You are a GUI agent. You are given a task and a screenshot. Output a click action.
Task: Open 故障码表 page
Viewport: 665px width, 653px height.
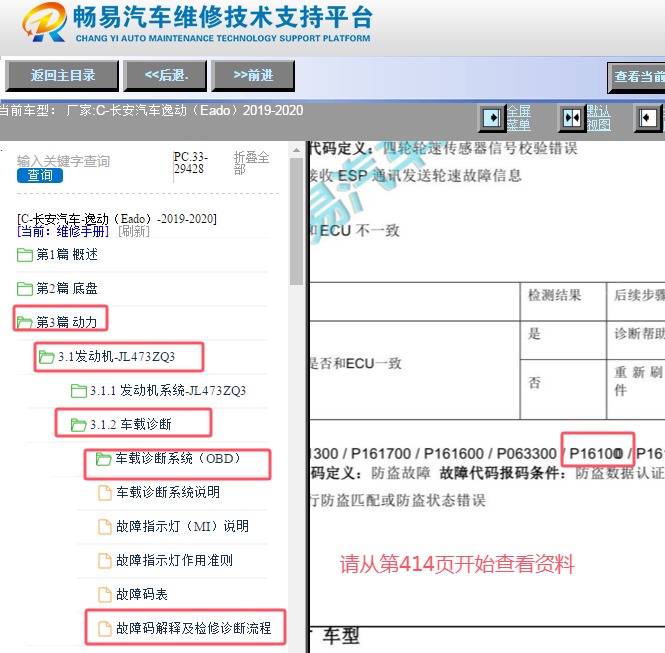pyautogui.click(x=142, y=594)
